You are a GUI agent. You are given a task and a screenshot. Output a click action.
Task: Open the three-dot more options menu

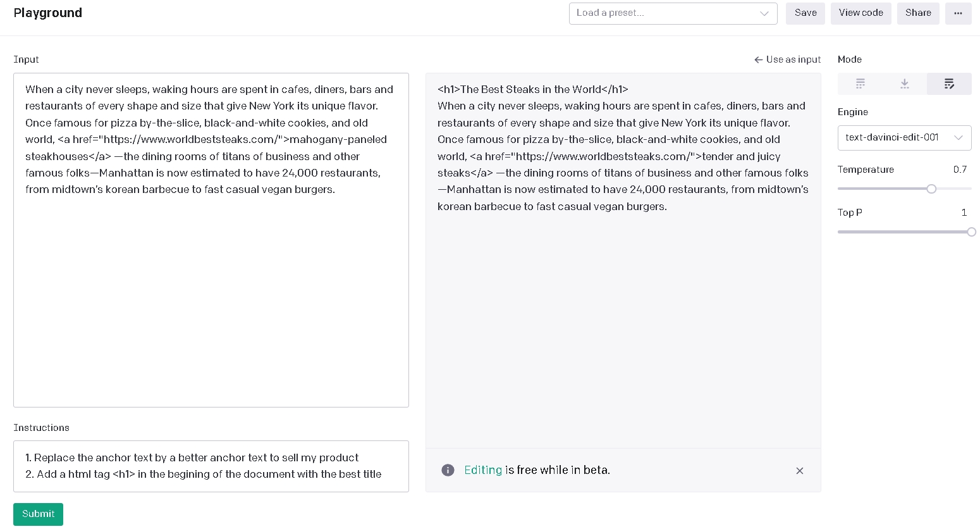[x=958, y=13]
